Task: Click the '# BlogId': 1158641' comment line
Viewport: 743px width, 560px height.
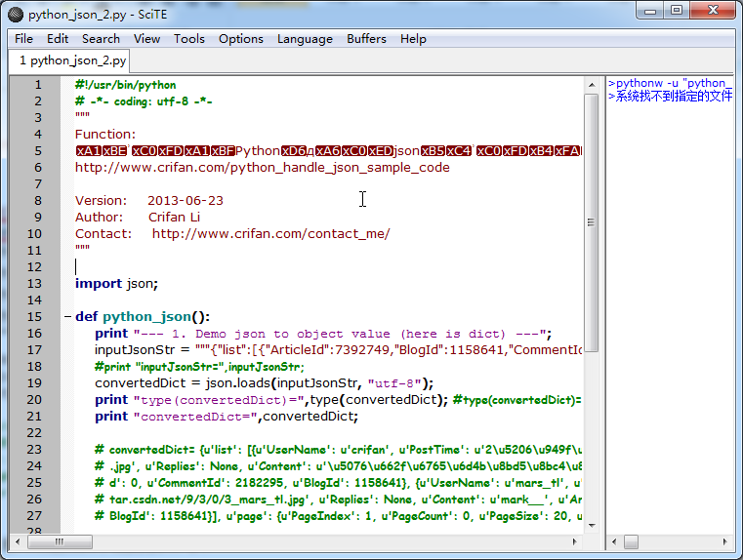Action: tap(339, 516)
